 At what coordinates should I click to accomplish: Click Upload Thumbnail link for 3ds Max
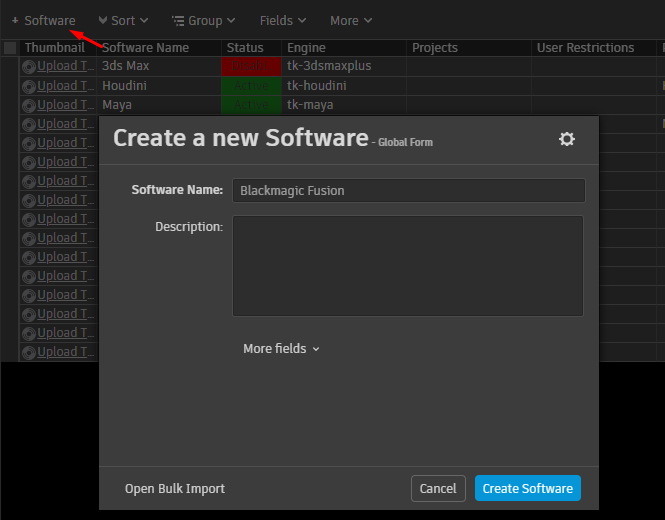(66, 66)
